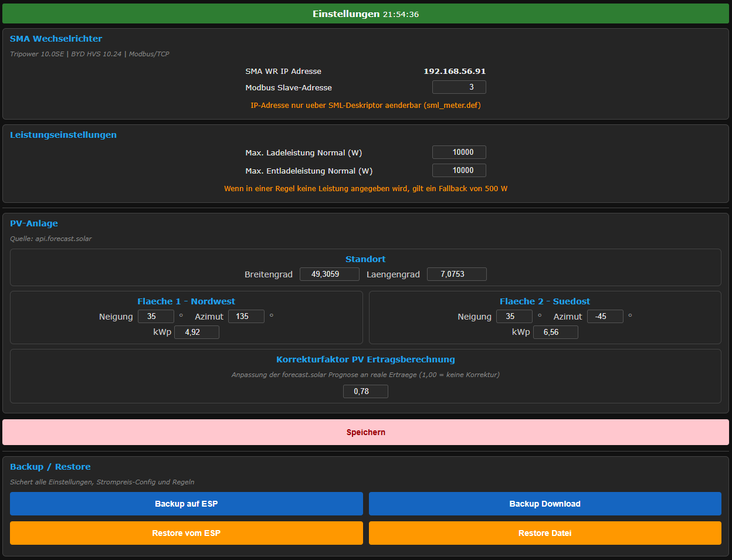Click the Backup Download button
Image resolution: width=732 pixels, height=560 pixels.
(545, 504)
